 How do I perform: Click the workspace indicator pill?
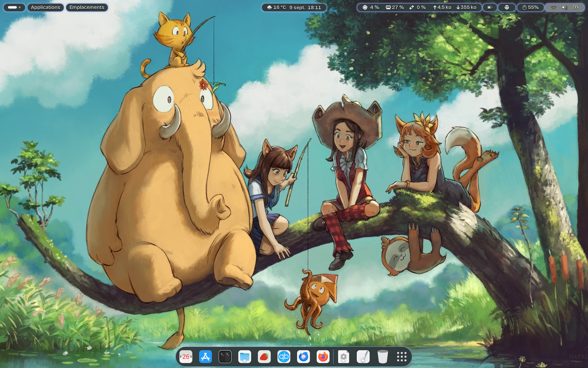coord(14,7)
